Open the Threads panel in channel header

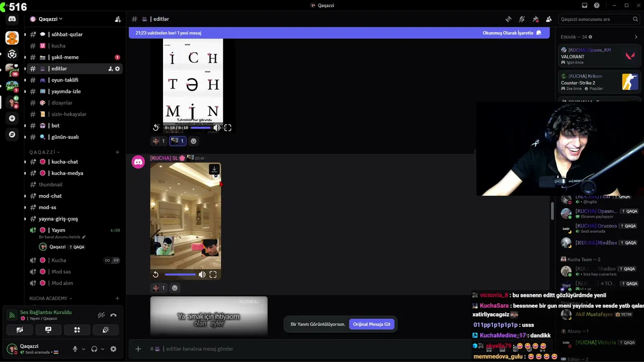coord(508,19)
